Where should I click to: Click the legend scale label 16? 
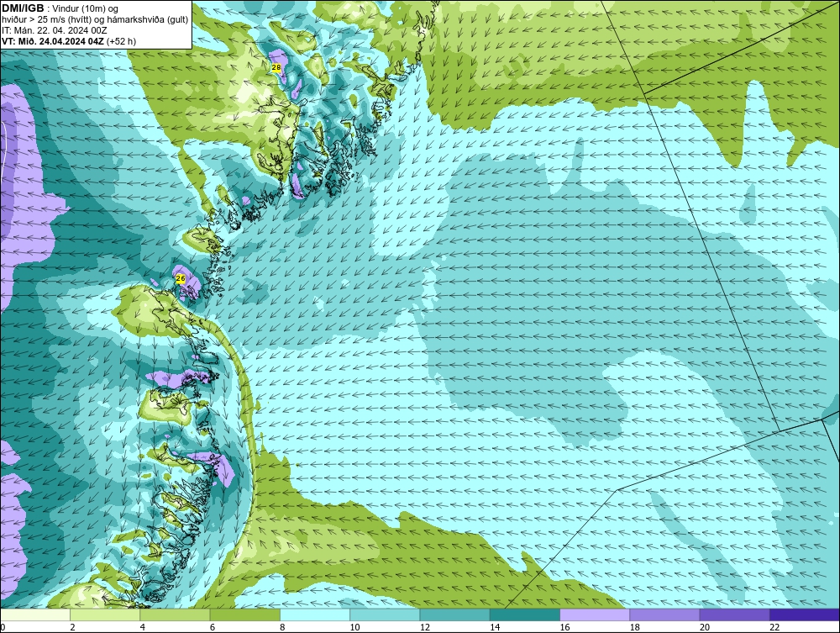pyautogui.click(x=564, y=628)
